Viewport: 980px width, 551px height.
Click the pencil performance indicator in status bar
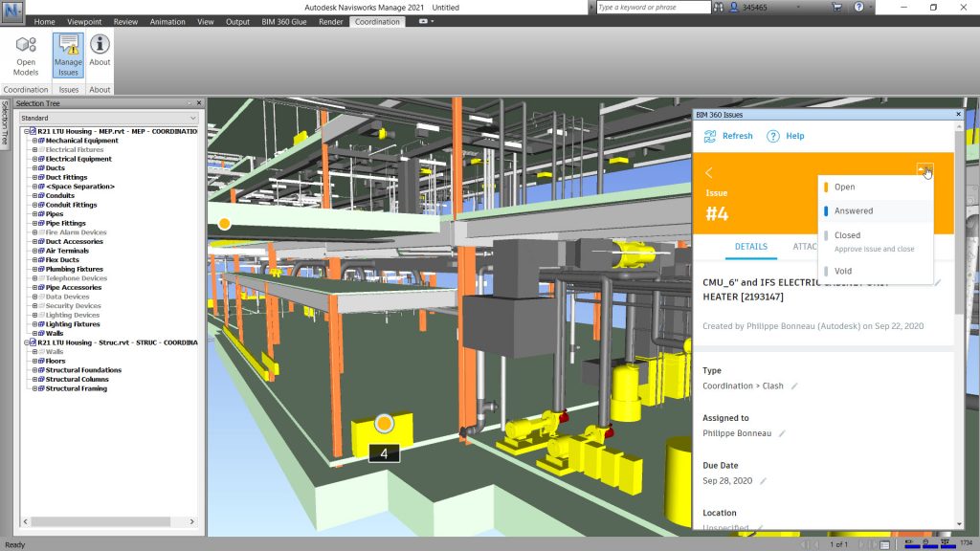[911, 543]
